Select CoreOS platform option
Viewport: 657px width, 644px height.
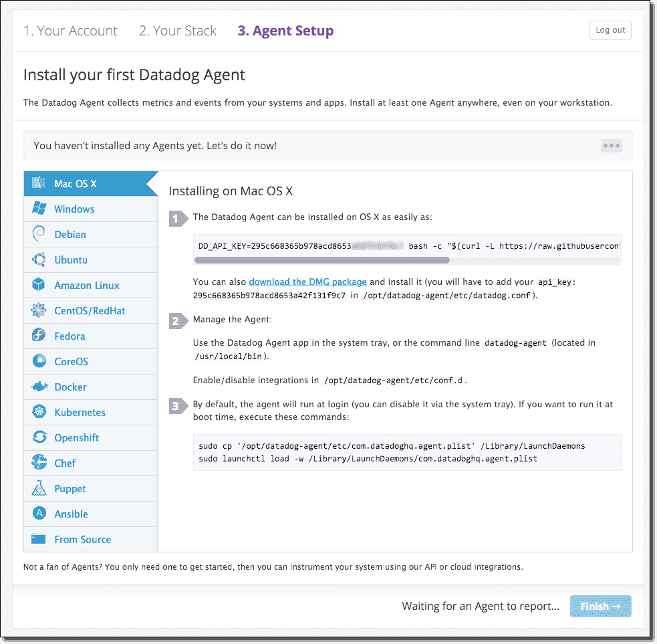(x=70, y=361)
